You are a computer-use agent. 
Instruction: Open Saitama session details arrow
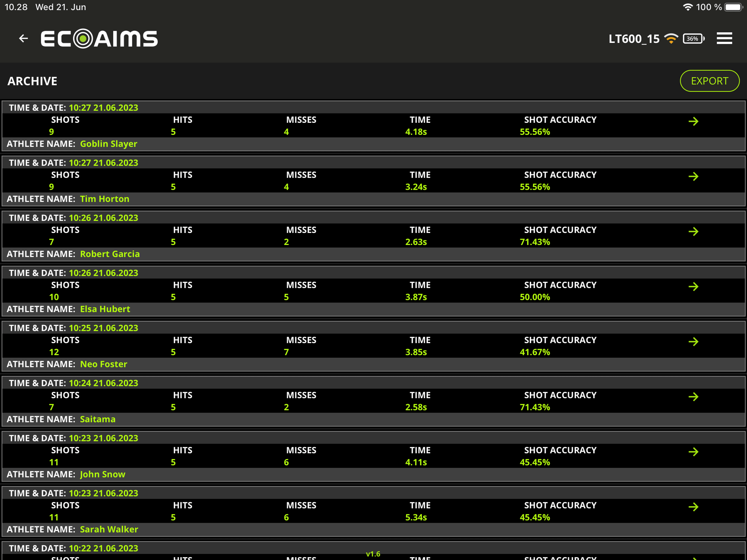tap(694, 396)
